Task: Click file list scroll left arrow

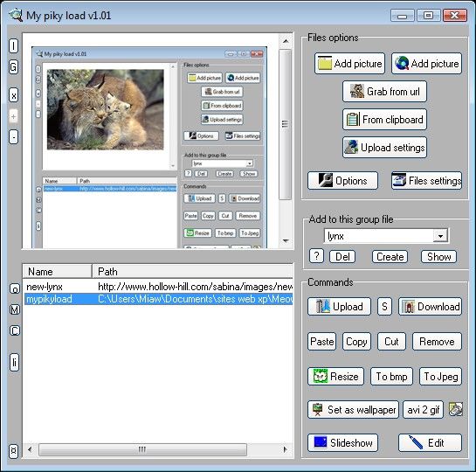Action: [x=30, y=449]
